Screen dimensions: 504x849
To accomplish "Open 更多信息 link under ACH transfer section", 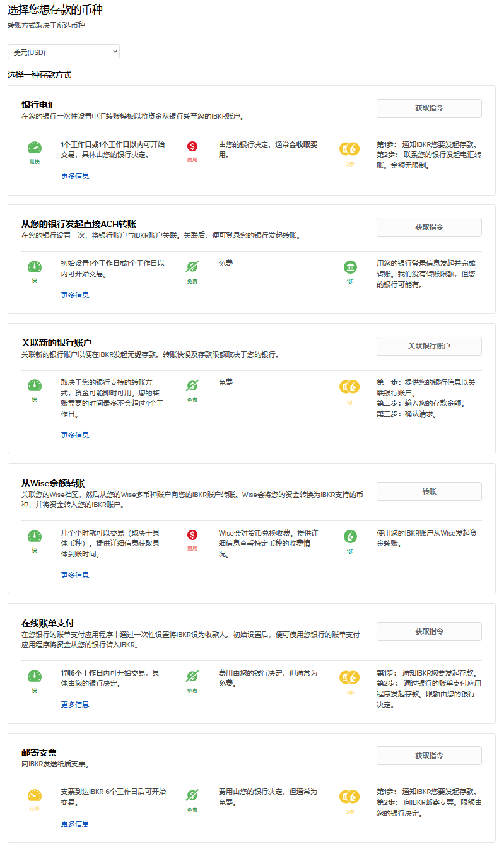I will click(x=75, y=295).
